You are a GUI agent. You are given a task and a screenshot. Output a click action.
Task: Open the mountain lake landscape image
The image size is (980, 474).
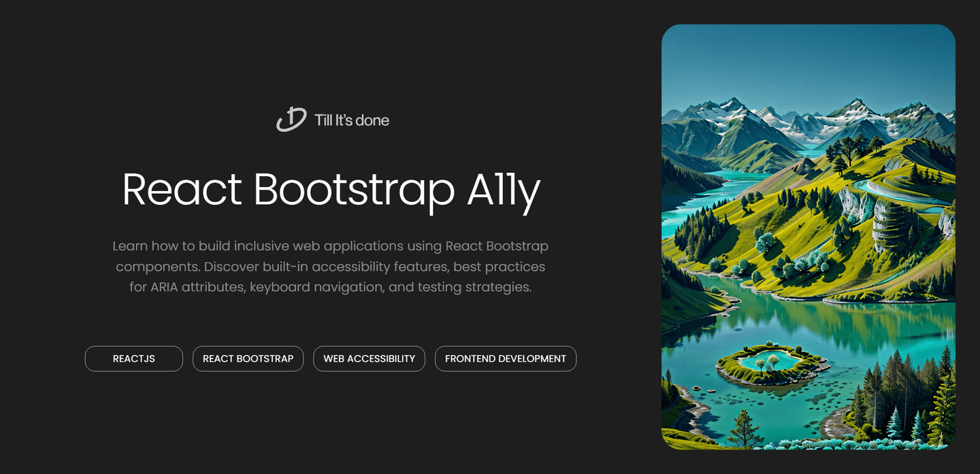pos(808,237)
